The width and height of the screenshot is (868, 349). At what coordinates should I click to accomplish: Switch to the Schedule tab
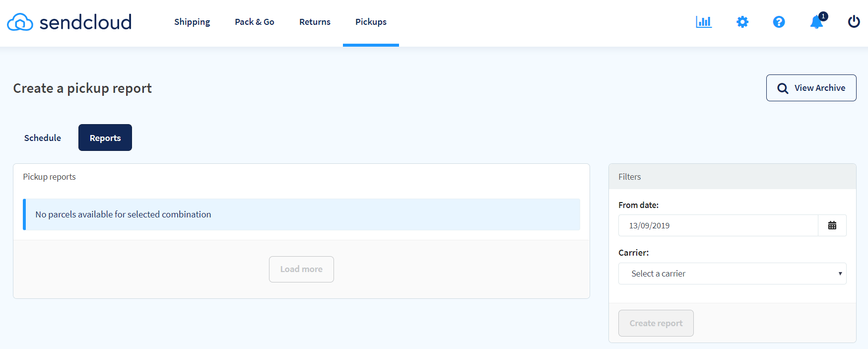43,138
